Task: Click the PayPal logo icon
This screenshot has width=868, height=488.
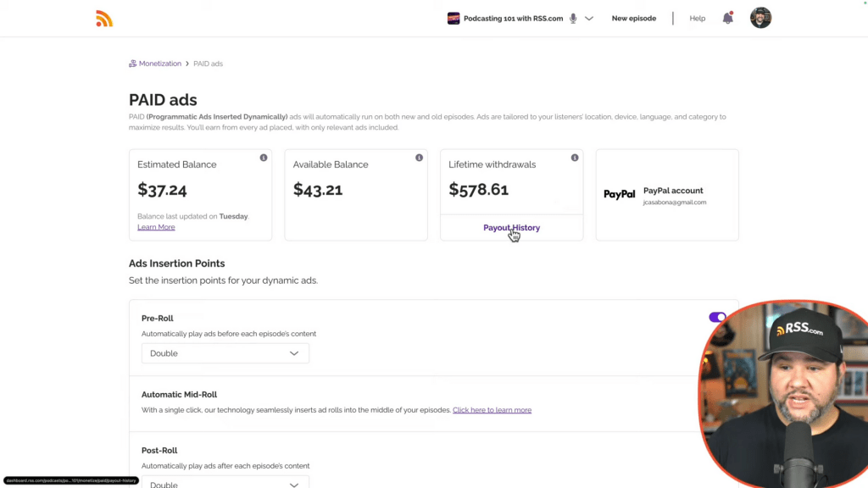Action: pyautogui.click(x=619, y=194)
